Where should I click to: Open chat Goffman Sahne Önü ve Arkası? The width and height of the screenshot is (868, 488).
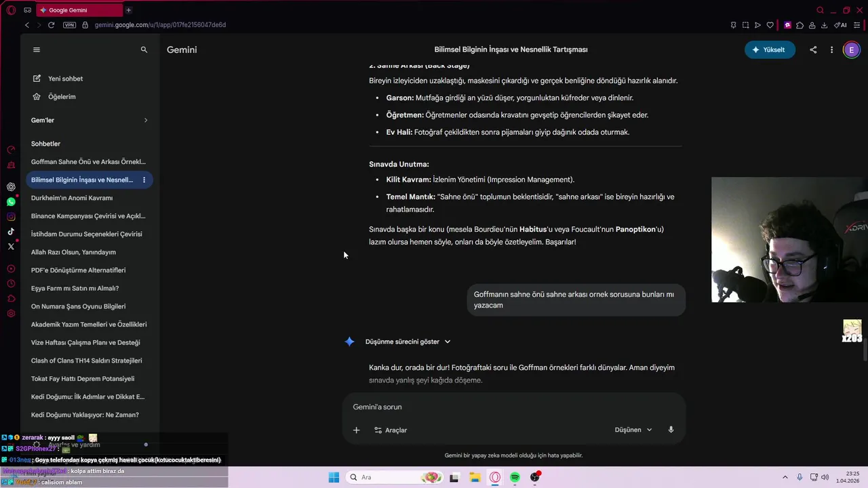point(88,162)
